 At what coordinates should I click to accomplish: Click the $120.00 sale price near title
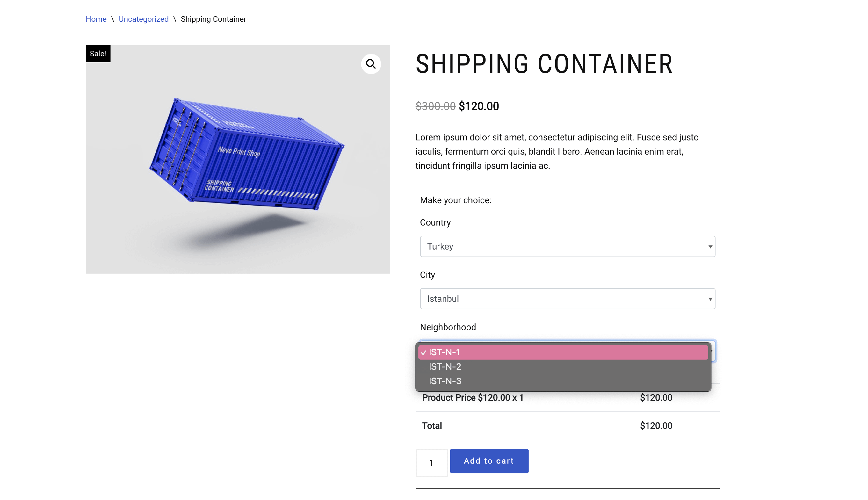479,106
